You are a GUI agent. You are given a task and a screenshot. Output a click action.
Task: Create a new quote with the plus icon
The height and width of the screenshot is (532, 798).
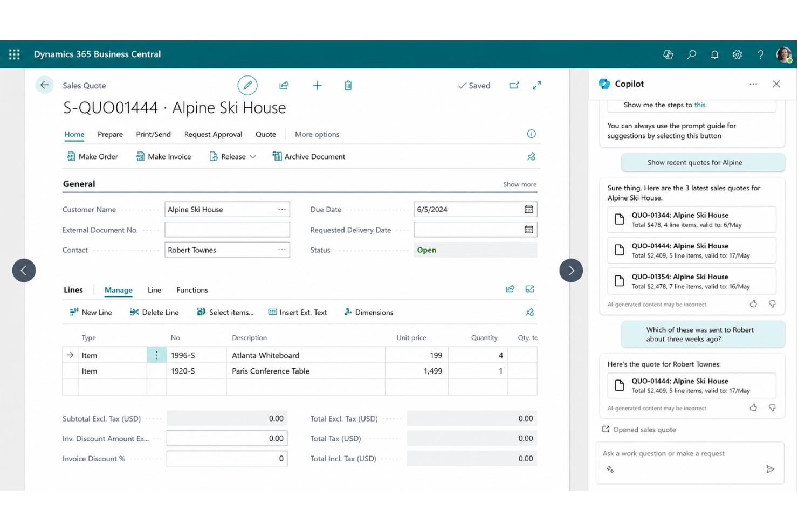[317, 85]
